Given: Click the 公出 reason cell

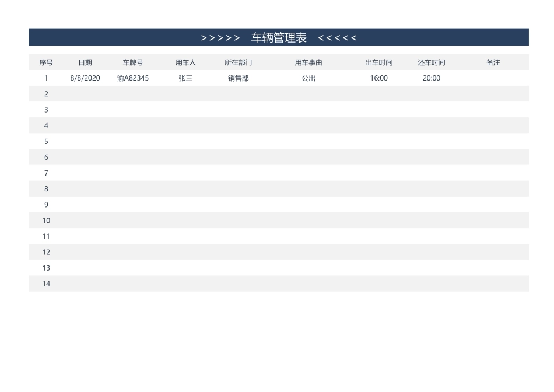Looking at the screenshot, I should (308, 78).
